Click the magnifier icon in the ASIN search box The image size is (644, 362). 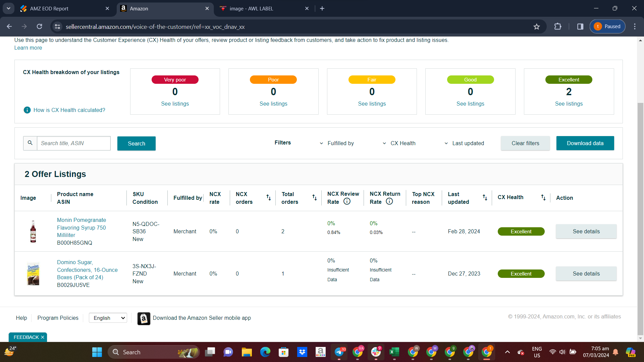point(30,143)
